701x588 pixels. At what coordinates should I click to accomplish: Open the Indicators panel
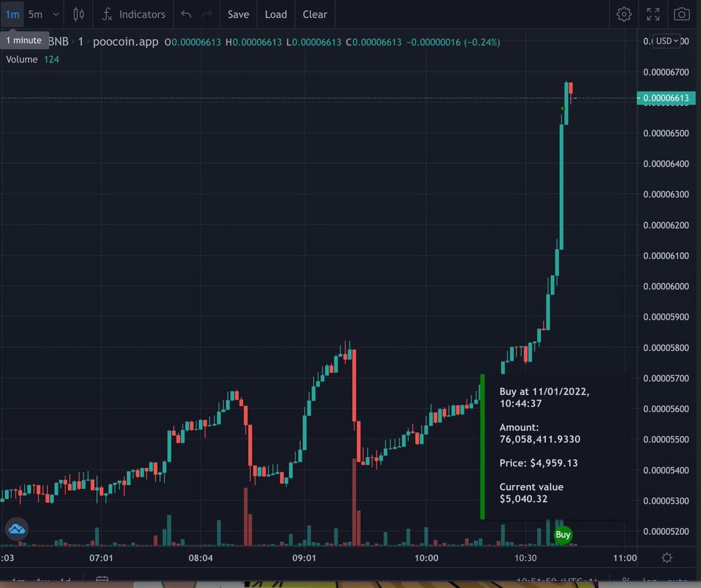click(133, 14)
